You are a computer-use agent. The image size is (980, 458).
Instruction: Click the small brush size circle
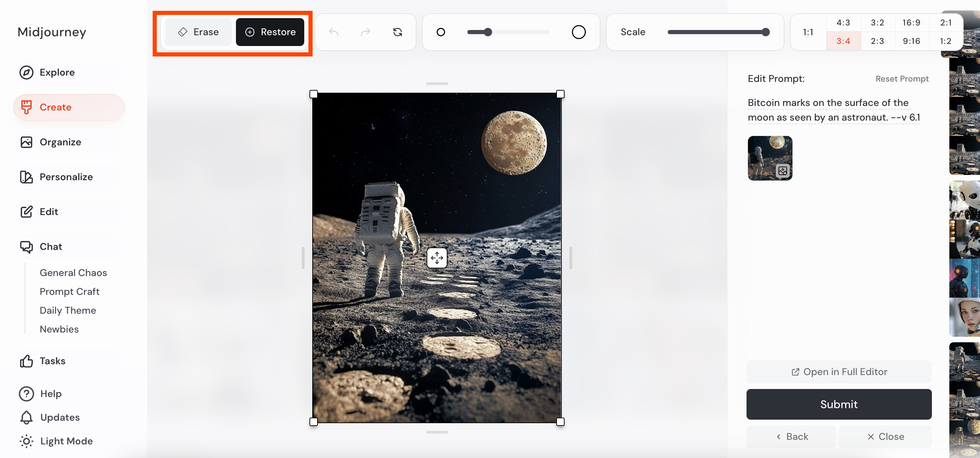point(441,32)
